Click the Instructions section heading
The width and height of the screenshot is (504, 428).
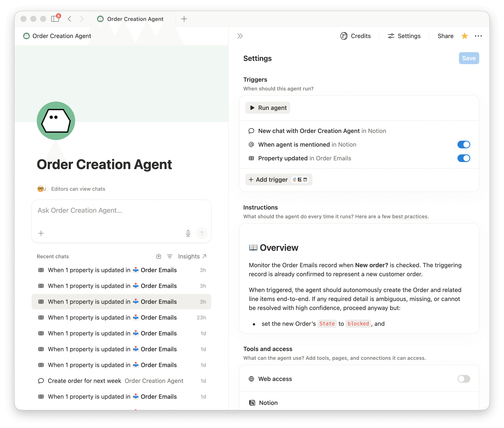point(261,207)
